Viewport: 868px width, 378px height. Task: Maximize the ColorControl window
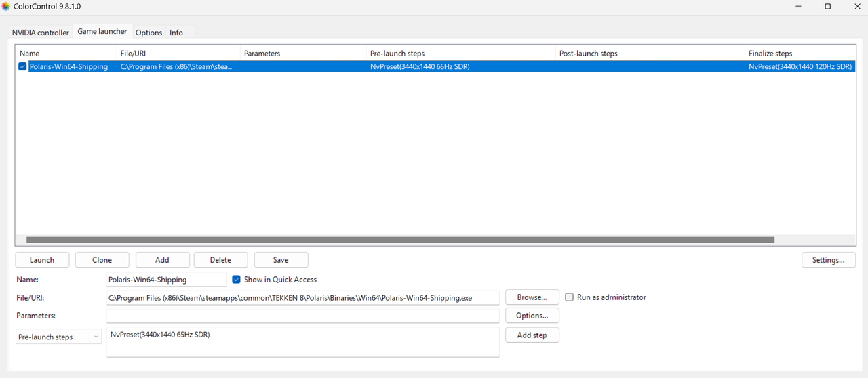pos(827,6)
